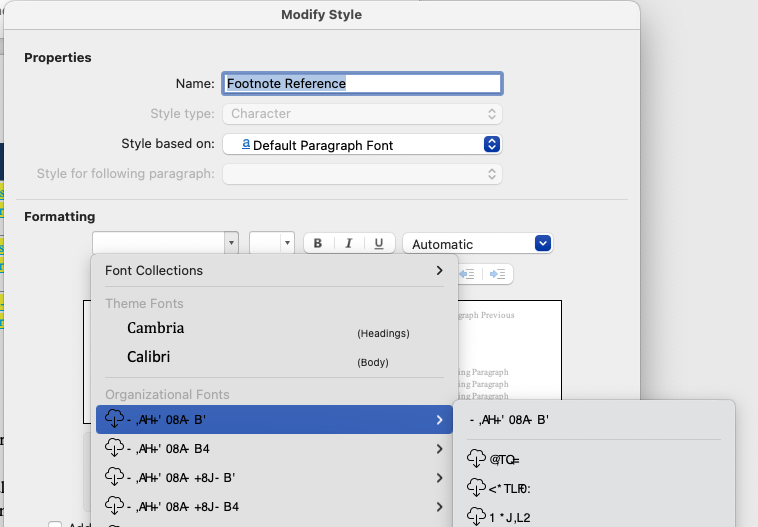The height and width of the screenshot is (527, 758).
Task: Click the Properties section heading
Action: coord(58,58)
